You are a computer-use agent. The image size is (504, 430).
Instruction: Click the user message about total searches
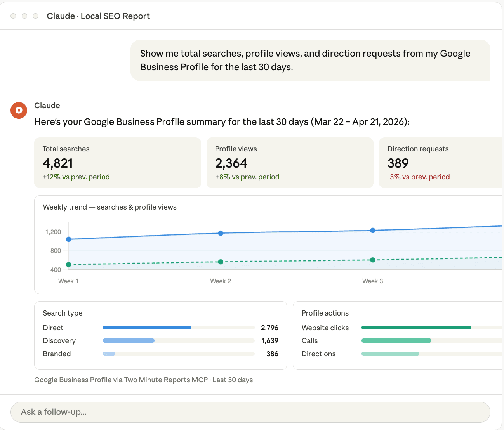310,60
